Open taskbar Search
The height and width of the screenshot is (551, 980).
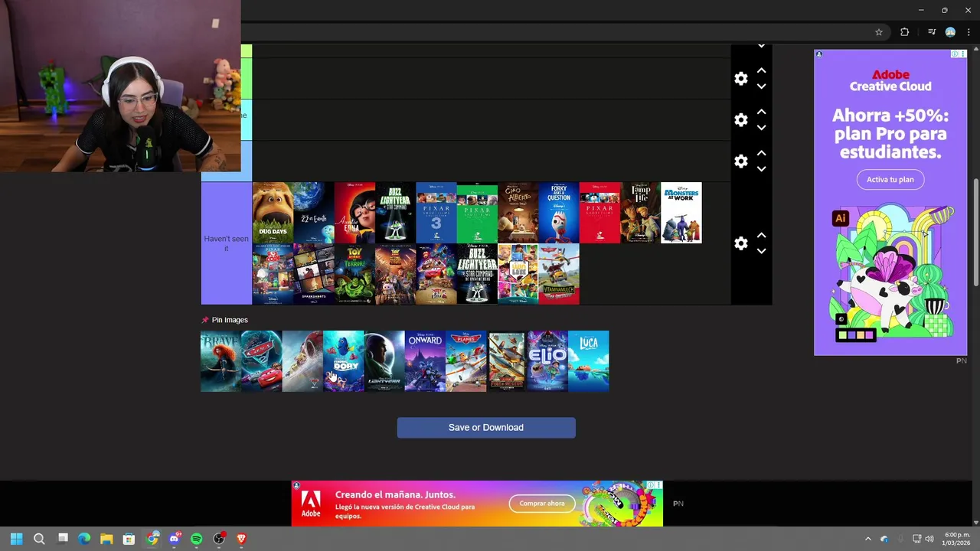[x=39, y=539]
